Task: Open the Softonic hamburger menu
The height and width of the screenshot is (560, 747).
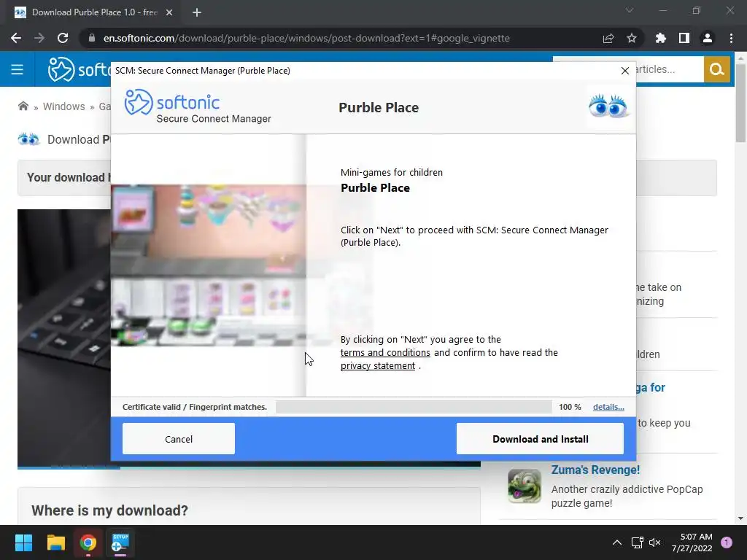Action: [x=18, y=69]
